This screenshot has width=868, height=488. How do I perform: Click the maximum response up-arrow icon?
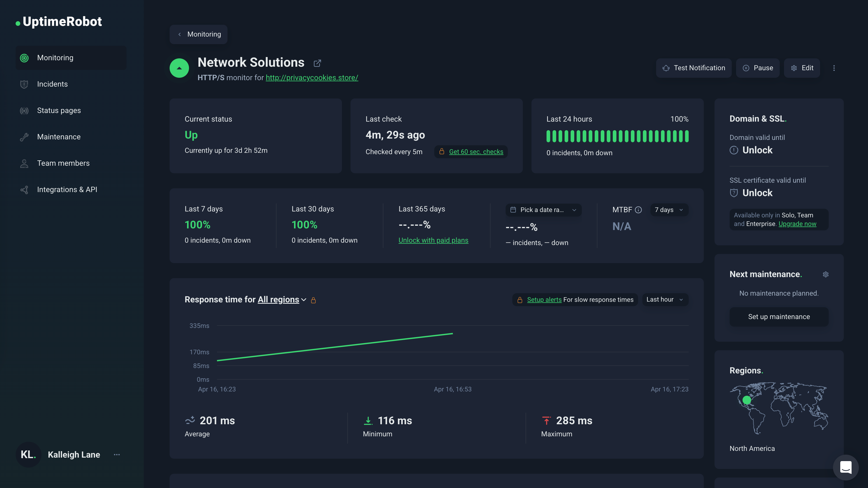pos(546,420)
